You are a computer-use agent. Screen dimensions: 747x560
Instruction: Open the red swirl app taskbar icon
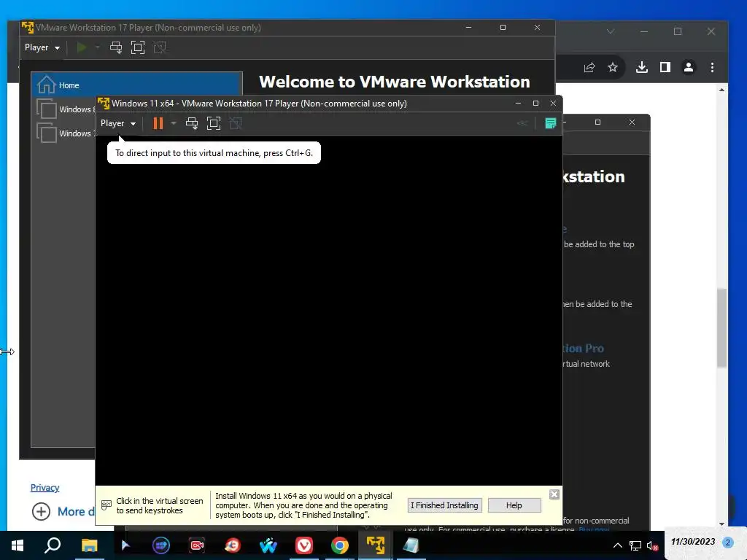point(233,545)
